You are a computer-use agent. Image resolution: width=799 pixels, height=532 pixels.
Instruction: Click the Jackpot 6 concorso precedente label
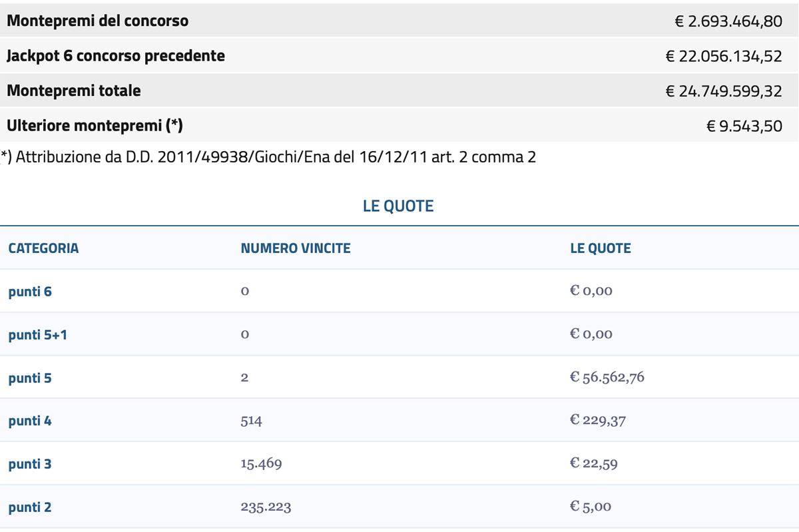point(116,56)
